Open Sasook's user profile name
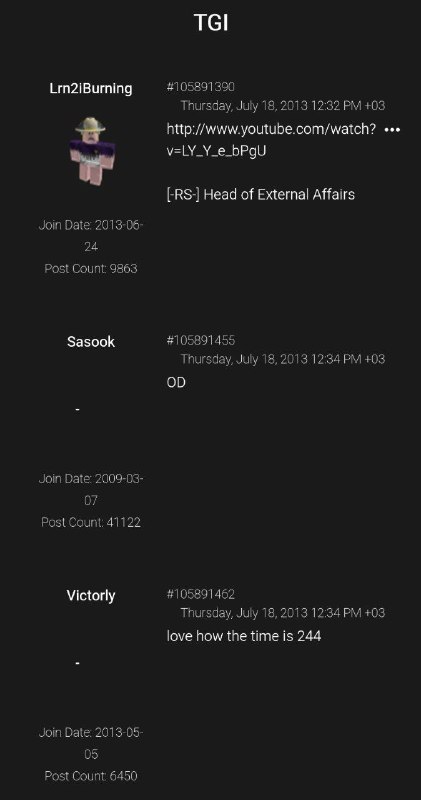This screenshot has height=800, width=421. coord(91,342)
